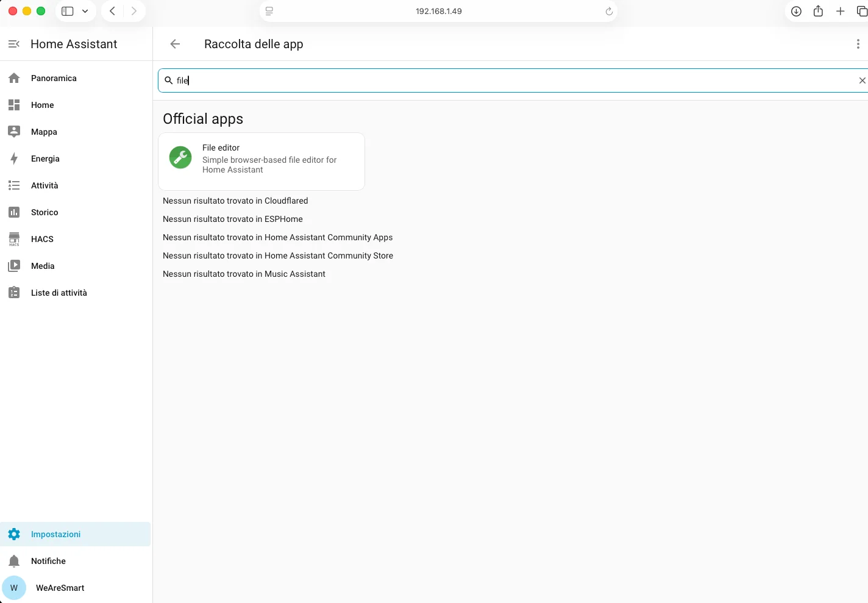Open Safari downloads icon
The width and height of the screenshot is (868, 603).
click(x=796, y=11)
